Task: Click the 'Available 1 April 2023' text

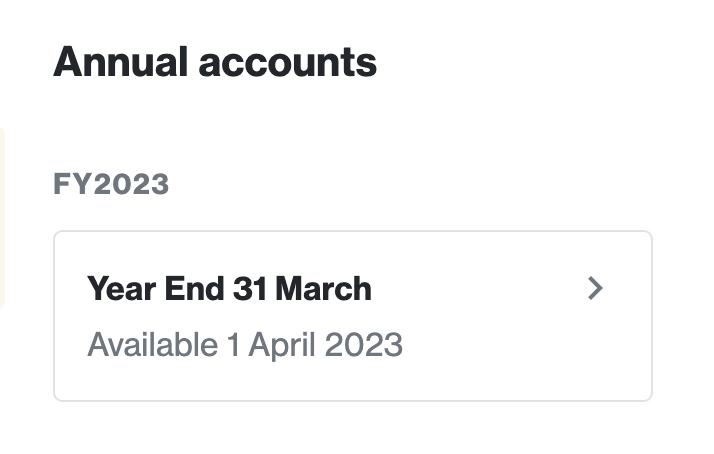Action: click(245, 345)
